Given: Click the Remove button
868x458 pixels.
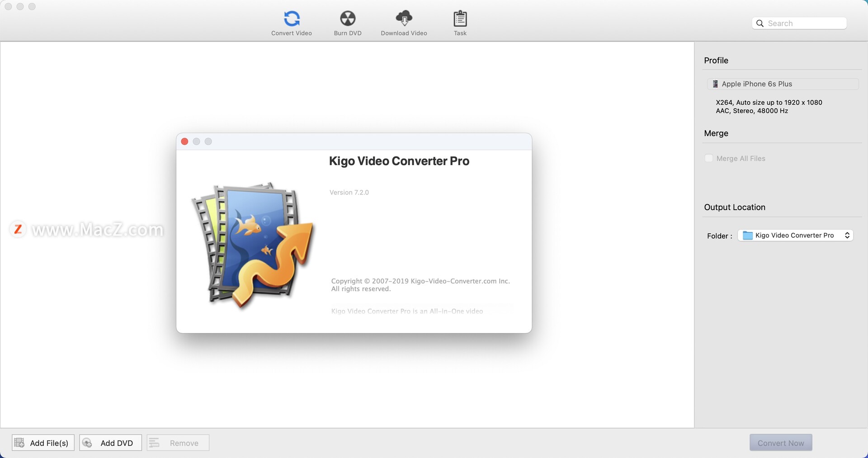Looking at the screenshot, I should click(178, 443).
